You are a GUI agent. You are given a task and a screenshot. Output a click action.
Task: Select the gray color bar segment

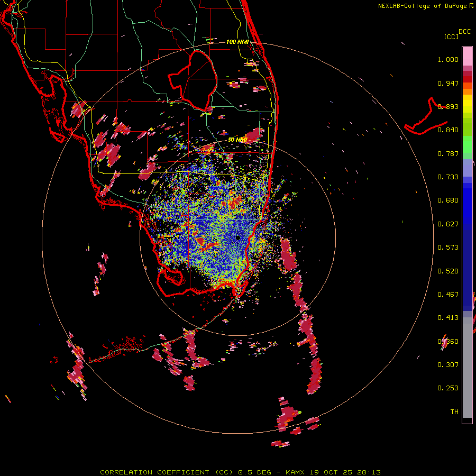(467, 368)
